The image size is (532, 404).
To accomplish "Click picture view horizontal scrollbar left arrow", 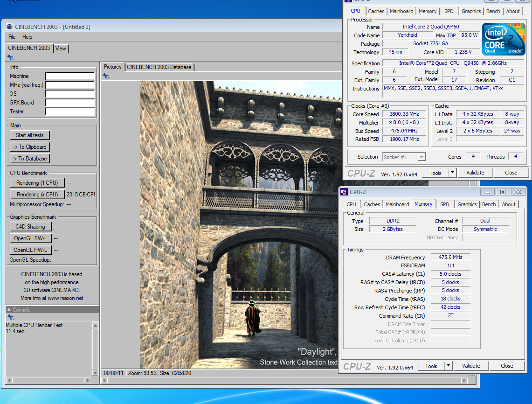I will tap(105, 381).
